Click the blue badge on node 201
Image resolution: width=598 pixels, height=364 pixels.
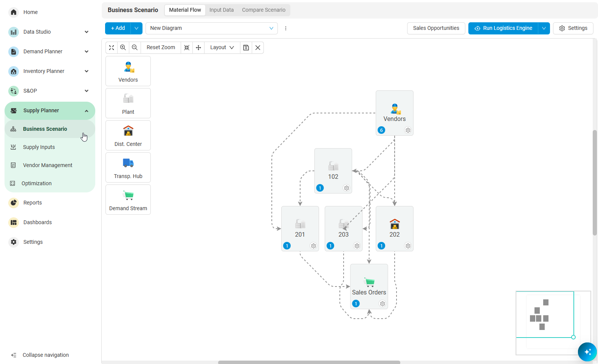[x=287, y=246]
